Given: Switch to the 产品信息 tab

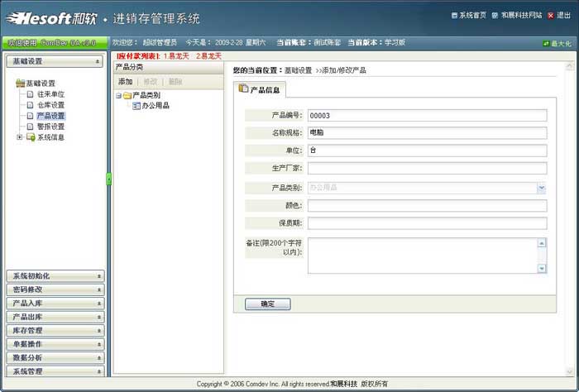Looking at the screenshot, I should [x=260, y=89].
